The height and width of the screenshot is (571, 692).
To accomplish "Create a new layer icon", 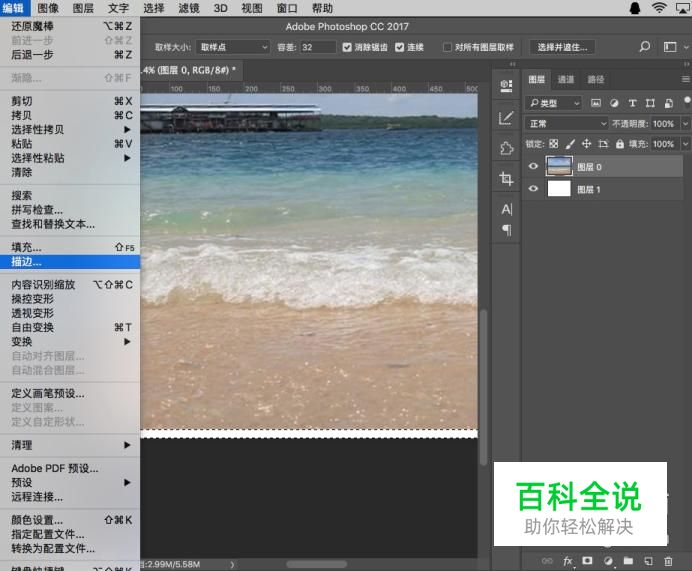I will point(648,561).
